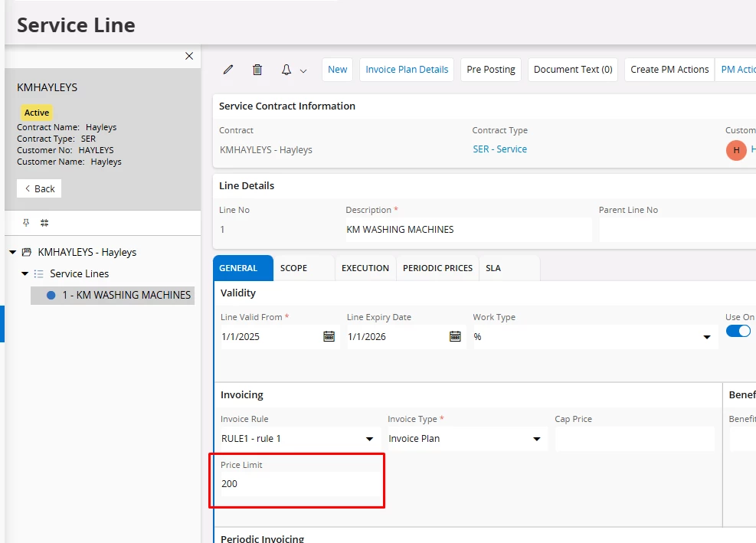Click the notification bell icon
Screen dimensions: 756x543
coord(286,70)
